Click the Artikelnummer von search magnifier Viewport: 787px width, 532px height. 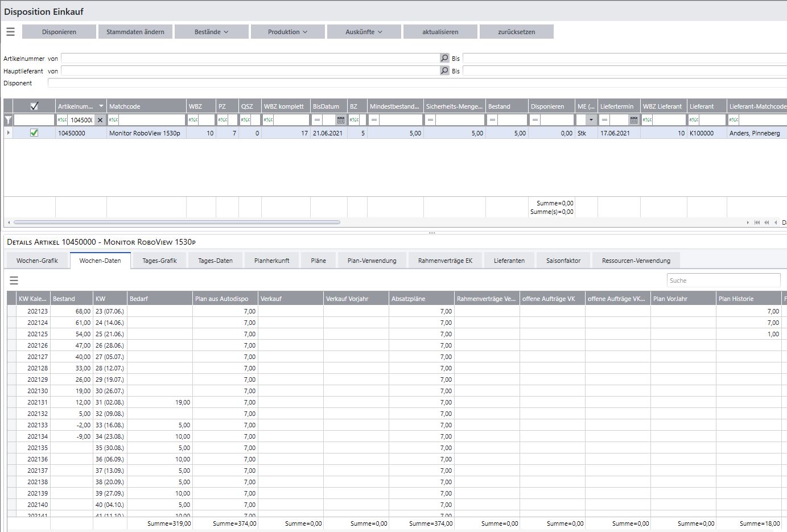coord(444,58)
